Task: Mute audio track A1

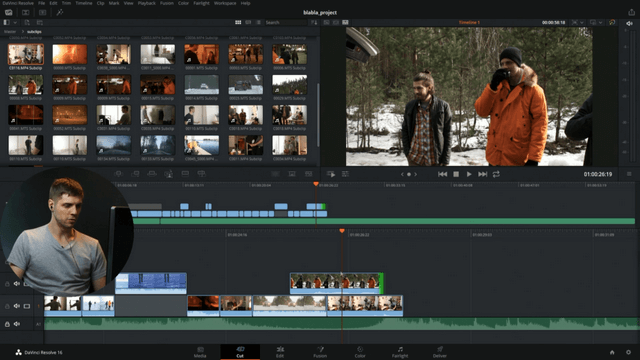Action: click(x=17, y=324)
